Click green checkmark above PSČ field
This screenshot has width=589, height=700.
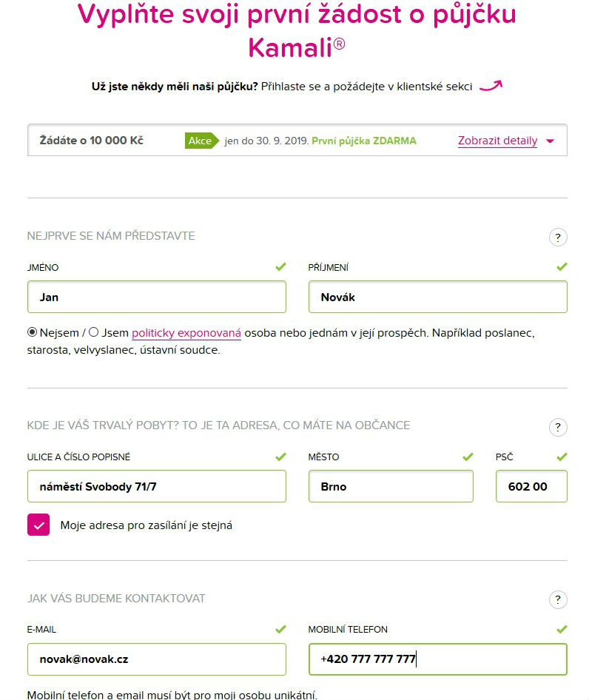[562, 457]
